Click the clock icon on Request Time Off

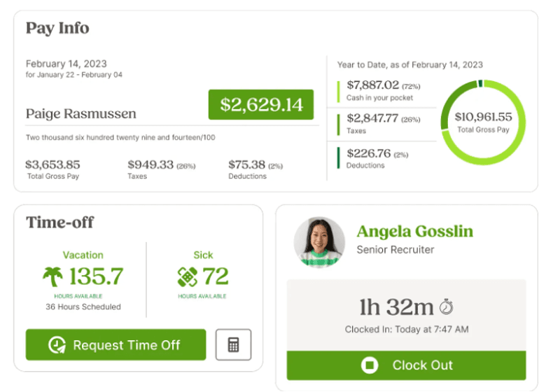tap(57, 345)
